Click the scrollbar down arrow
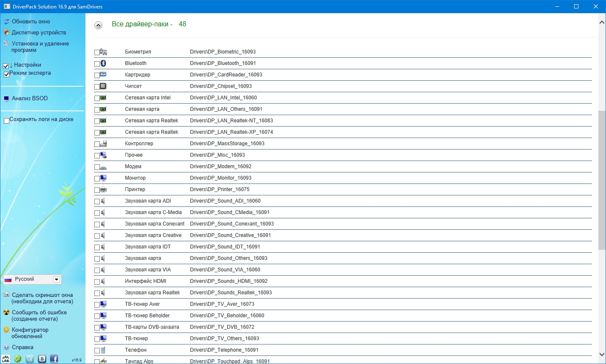 pos(602,354)
